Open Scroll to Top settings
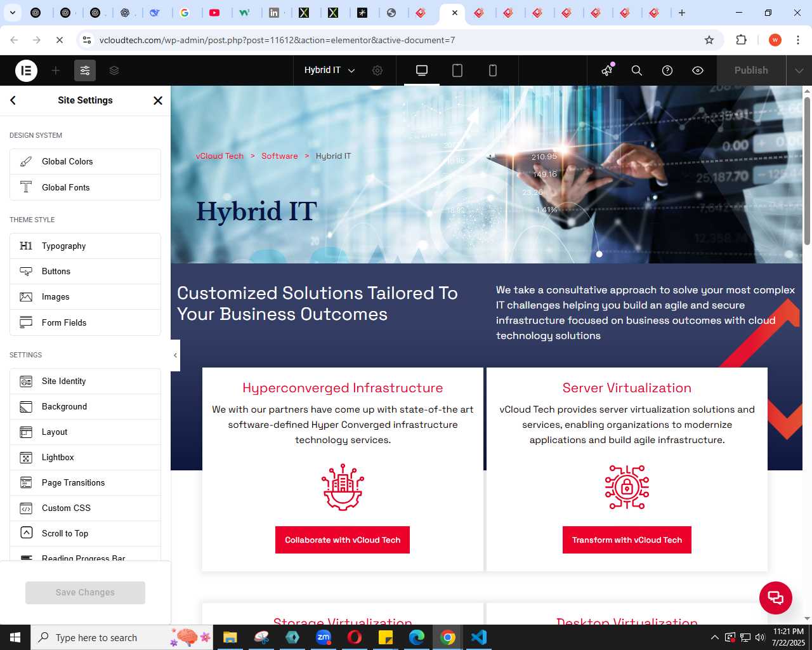This screenshot has height=650, width=812. tap(85, 534)
